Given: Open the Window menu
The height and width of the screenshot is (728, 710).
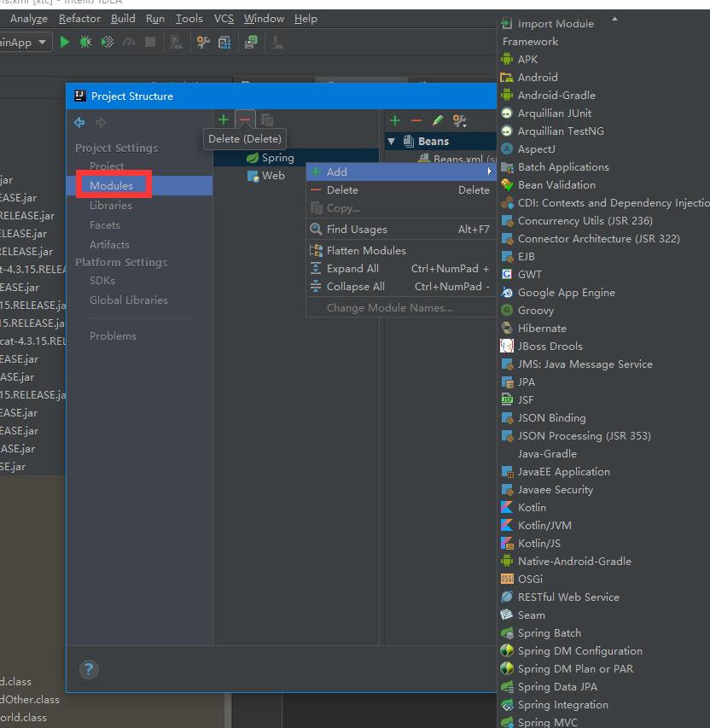Looking at the screenshot, I should tap(264, 19).
